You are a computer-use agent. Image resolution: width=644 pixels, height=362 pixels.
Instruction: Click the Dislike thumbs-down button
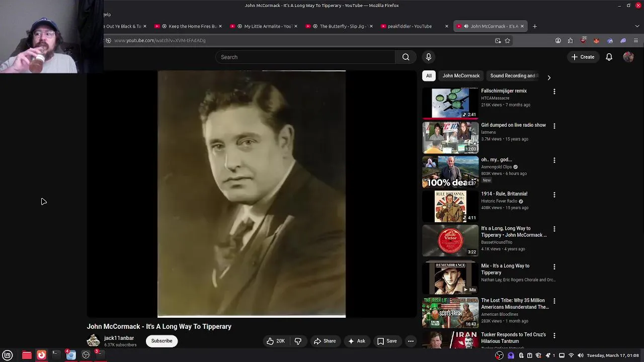click(x=298, y=341)
